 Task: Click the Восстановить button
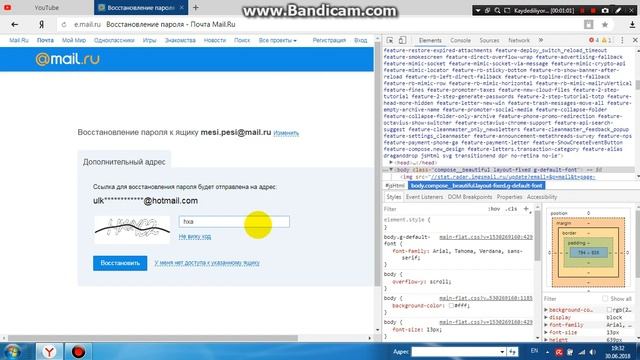click(120, 263)
